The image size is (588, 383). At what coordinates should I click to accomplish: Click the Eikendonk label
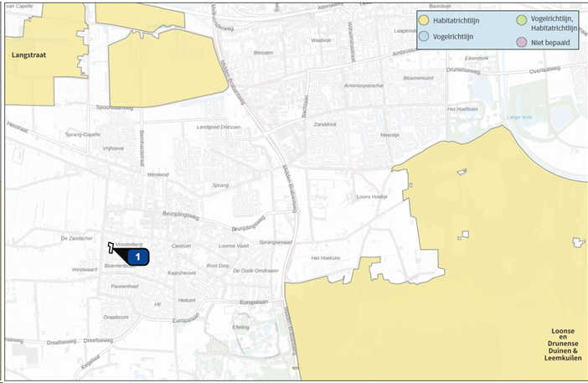pos(477,59)
